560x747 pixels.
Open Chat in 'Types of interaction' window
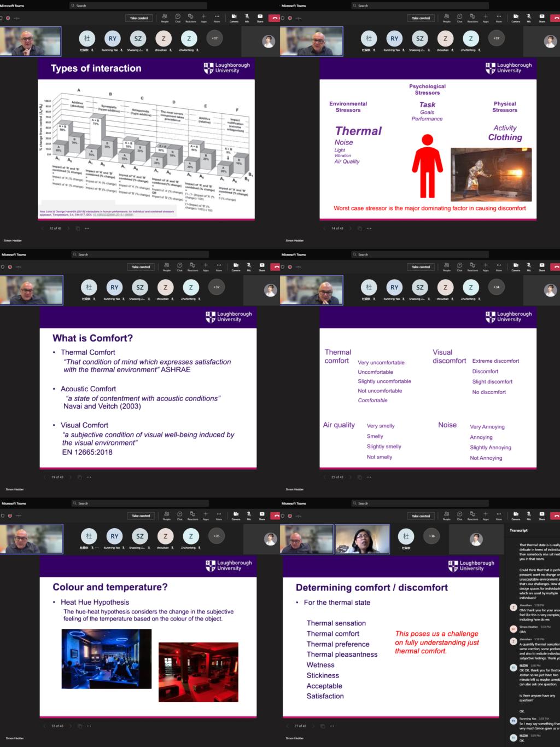(x=178, y=18)
